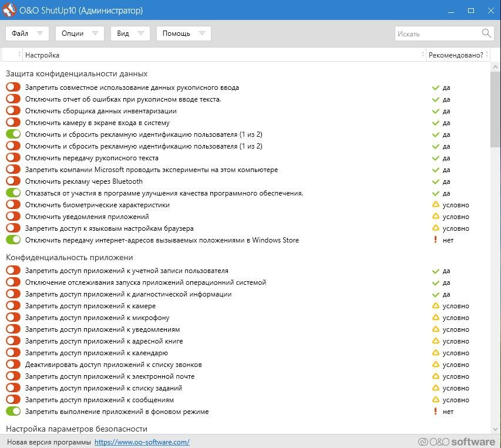Click the vertical scrollbar thumb

(495, 109)
